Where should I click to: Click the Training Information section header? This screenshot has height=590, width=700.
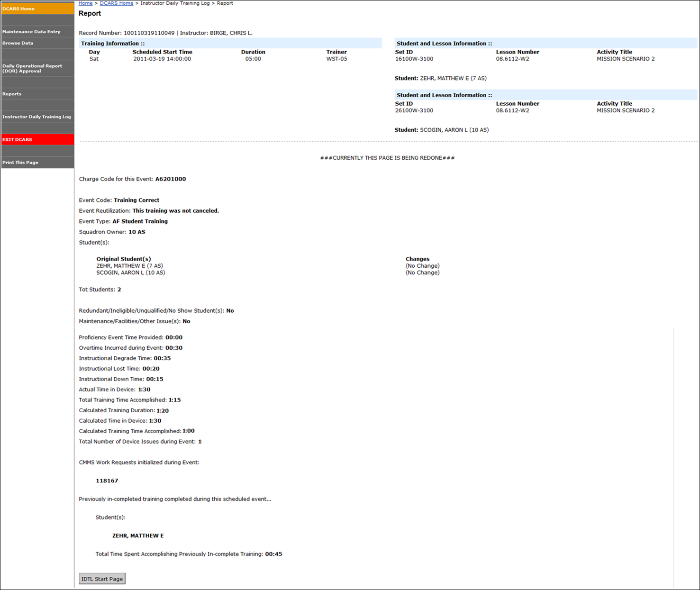230,44
